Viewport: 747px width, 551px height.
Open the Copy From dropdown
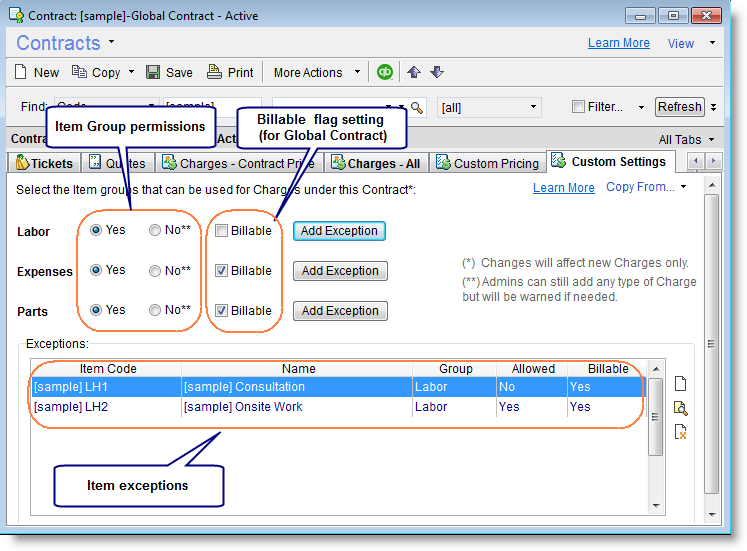tap(647, 187)
